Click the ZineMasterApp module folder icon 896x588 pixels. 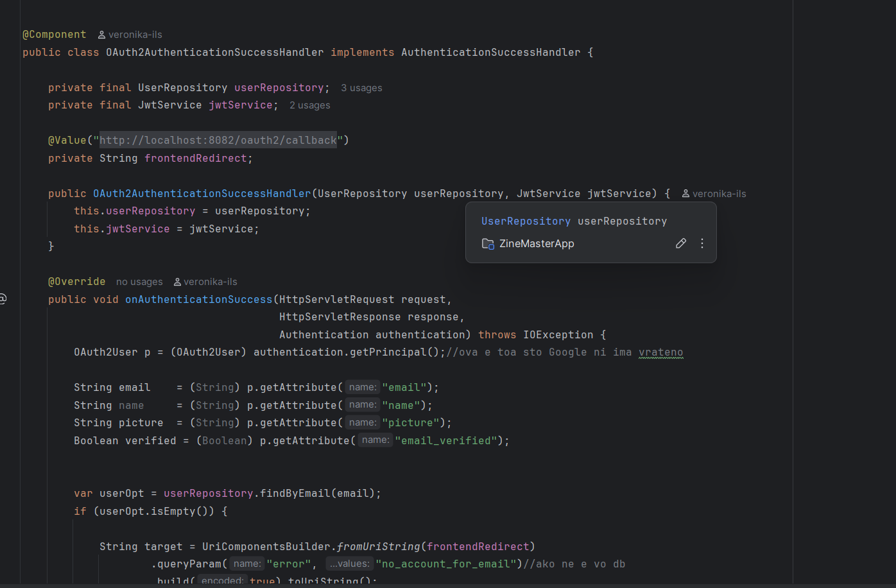[x=488, y=244]
